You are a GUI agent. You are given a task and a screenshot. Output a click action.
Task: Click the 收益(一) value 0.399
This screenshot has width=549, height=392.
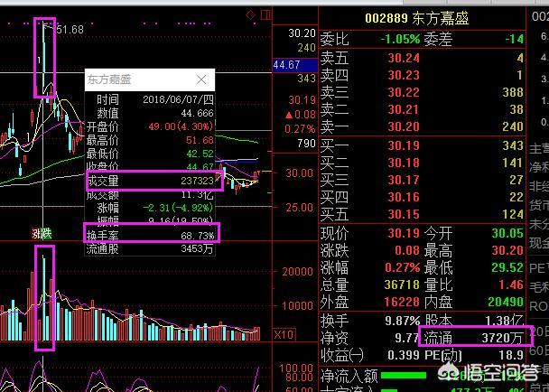point(404,355)
